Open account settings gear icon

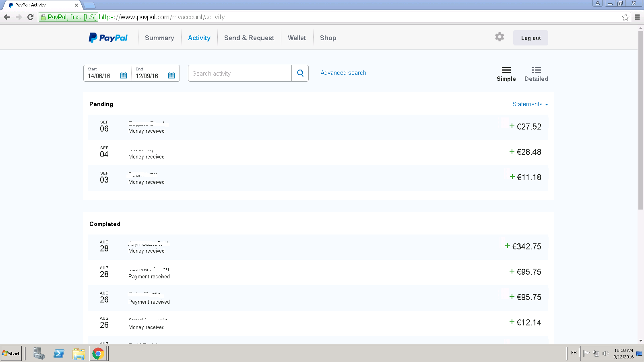click(500, 37)
